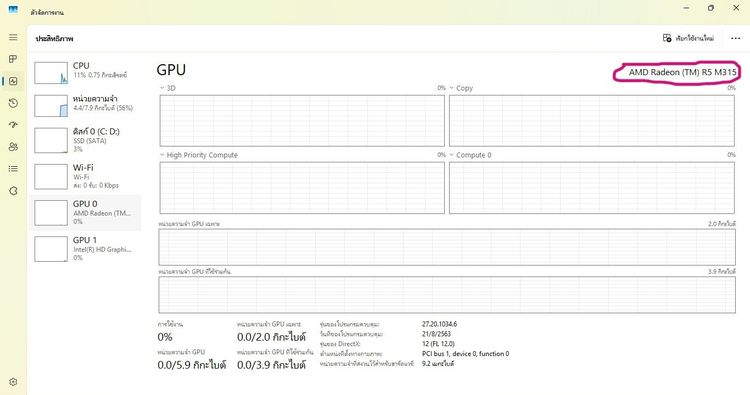Click the GPU heading text
Viewport: 750px width, 395px height.
(171, 70)
